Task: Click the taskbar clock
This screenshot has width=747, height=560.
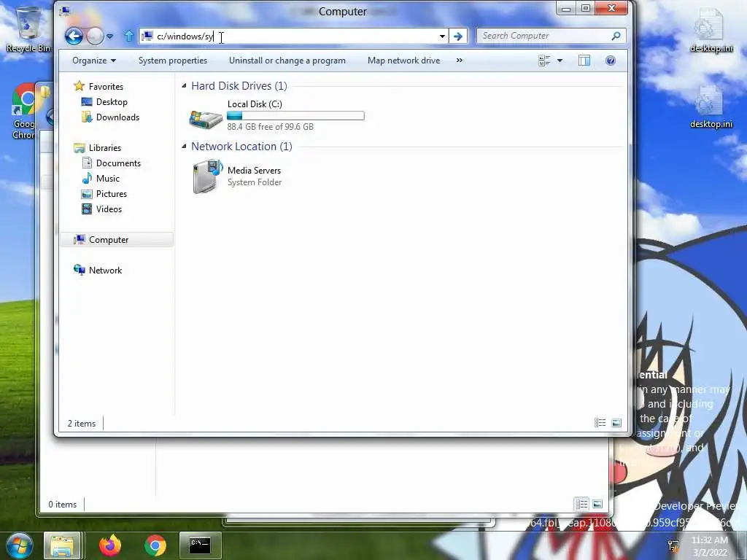Action: coord(710,546)
